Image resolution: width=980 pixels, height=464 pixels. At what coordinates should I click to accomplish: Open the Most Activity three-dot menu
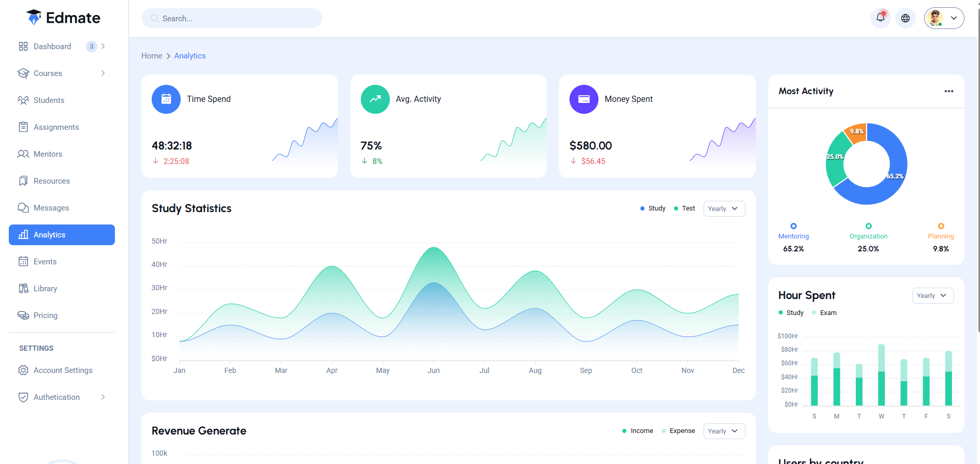tap(949, 91)
